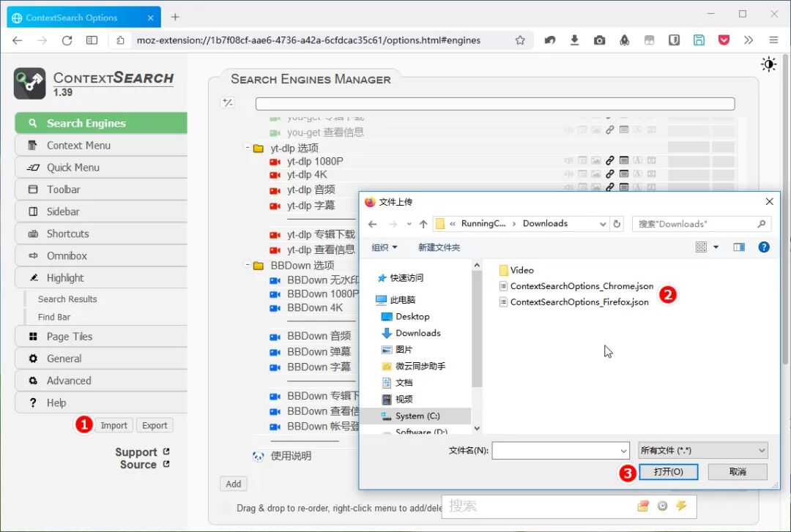Image resolution: width=791 pixels, height=532 pixels.
Task: Toggle the dark/light theme sun icon
Action: pyautogui.click(x=768, y=64)
